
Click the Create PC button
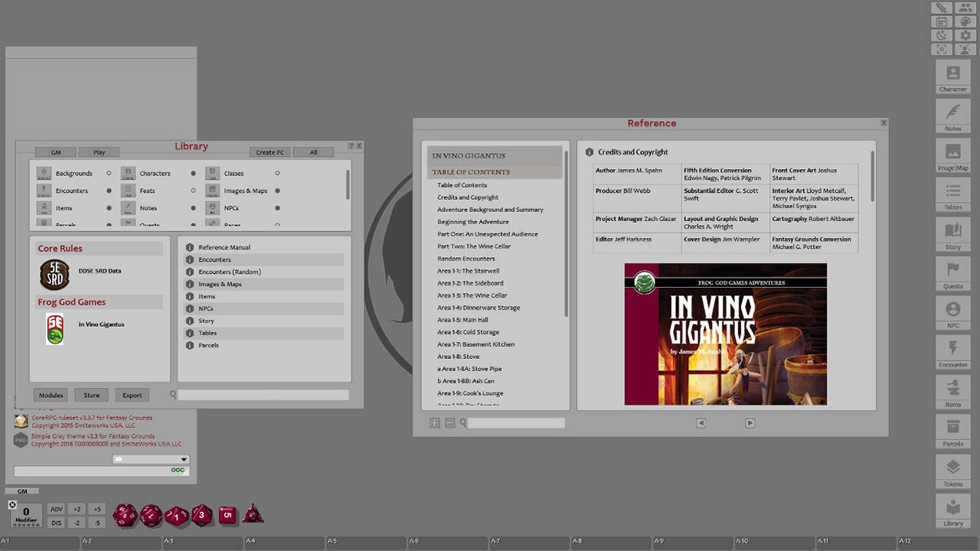tap(269, 152)
